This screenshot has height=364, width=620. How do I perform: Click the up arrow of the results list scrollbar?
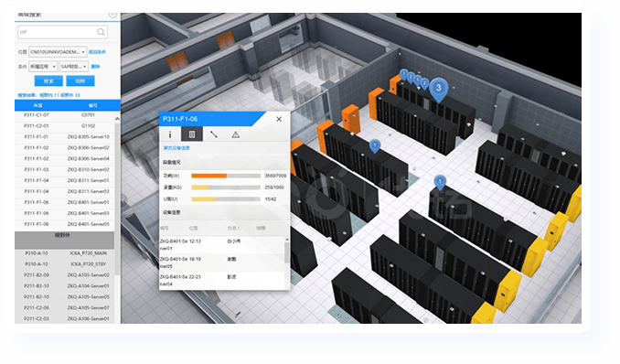tap(117, 119)
